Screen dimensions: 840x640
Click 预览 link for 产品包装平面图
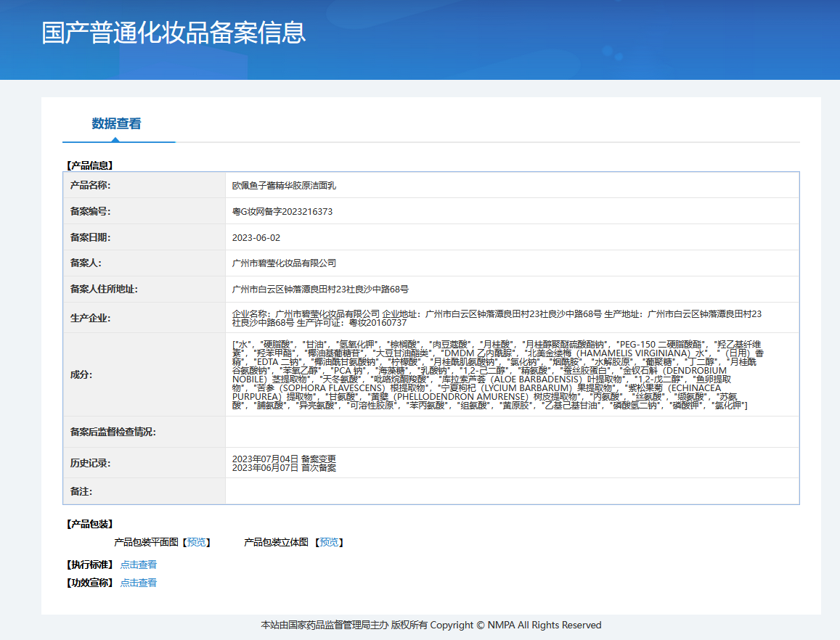pos(196,542)
